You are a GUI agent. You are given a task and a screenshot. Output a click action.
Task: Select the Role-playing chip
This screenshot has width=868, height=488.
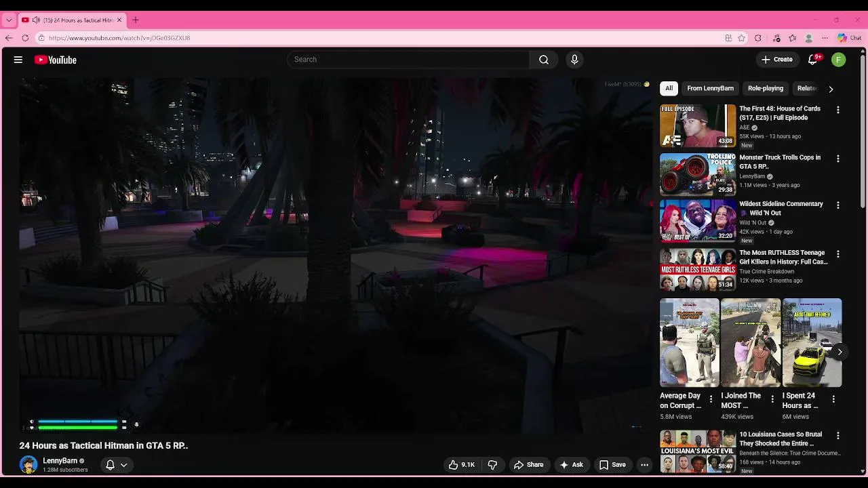[x=766, y=88]
